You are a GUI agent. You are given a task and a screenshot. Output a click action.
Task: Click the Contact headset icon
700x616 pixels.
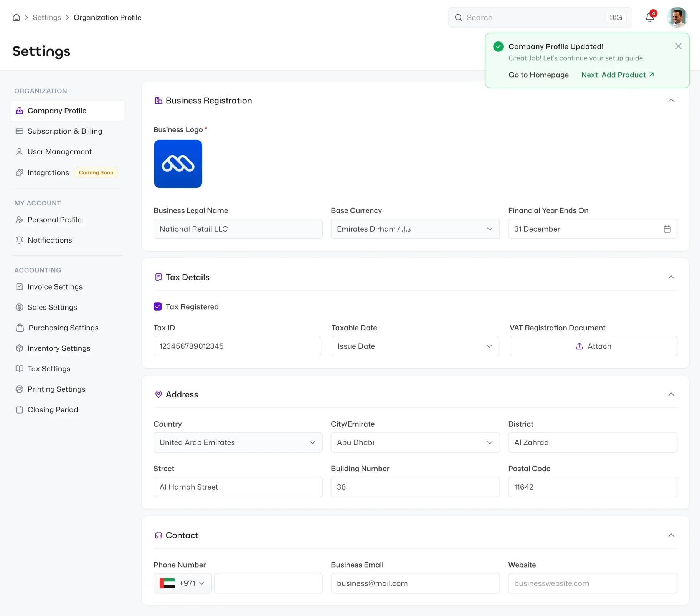158,535
